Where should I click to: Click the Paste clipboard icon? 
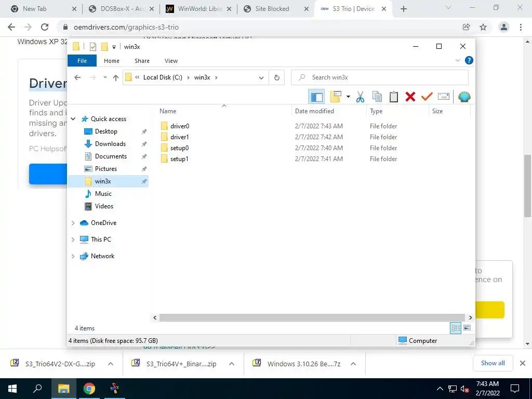(x=394, y=97)
